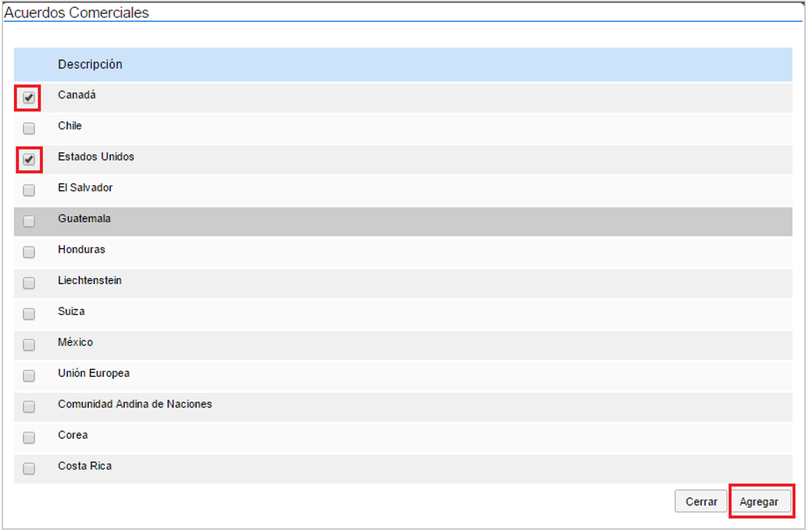The height and width of the screenshot is (532, 808).
Task: Click the Comunidad Andina de Naciones label
Action: coord(135,404)
